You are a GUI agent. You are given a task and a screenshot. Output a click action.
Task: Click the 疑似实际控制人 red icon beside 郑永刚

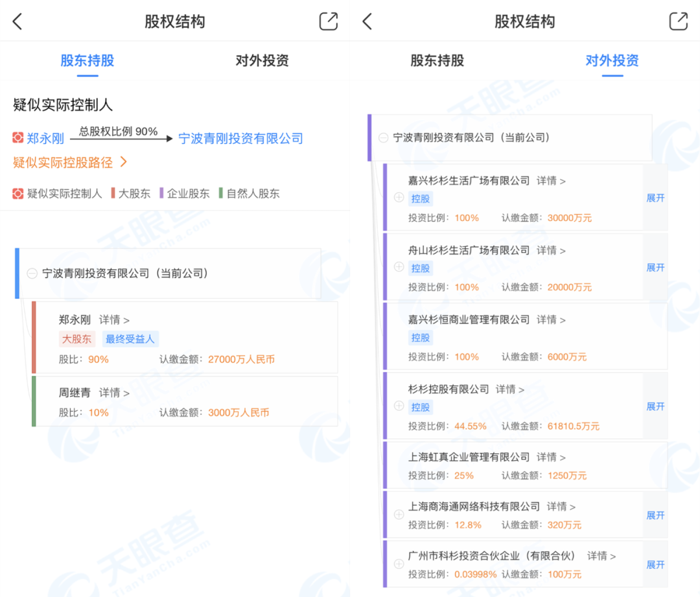18,138
